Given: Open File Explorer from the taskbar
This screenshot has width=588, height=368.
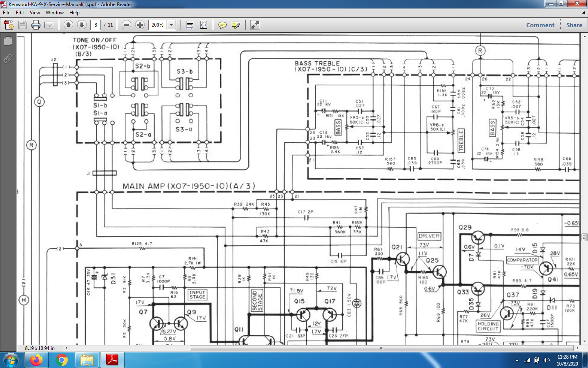Looking at the screenshot, I should click(x=87, y=360).
